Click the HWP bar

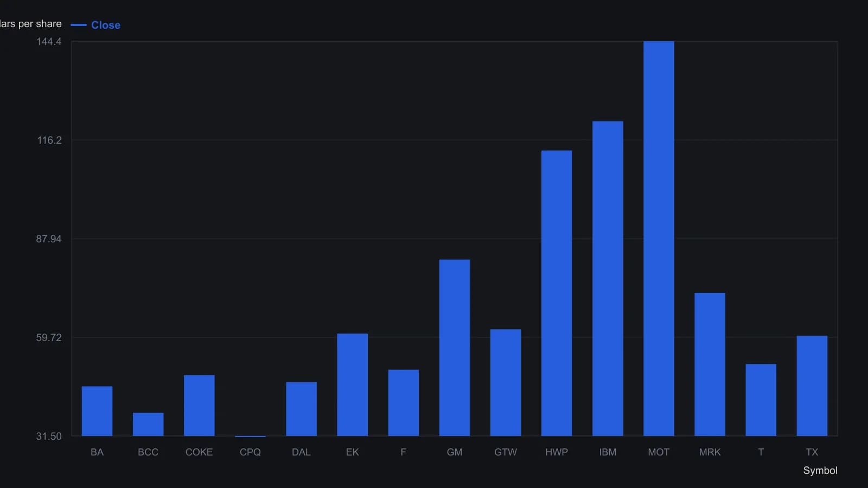(557, 293)
